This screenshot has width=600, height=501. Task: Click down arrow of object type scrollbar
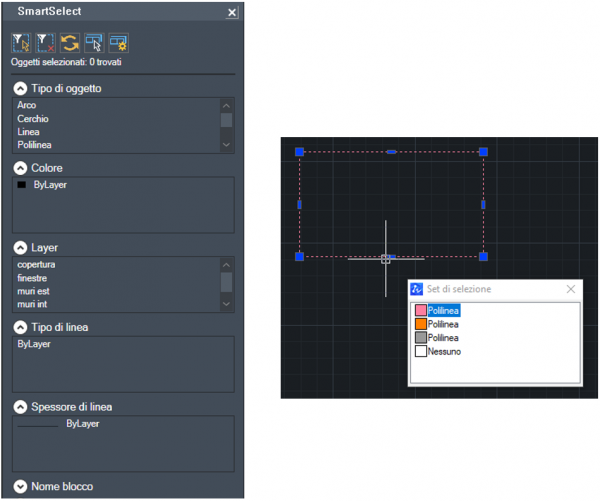(227, 145)
